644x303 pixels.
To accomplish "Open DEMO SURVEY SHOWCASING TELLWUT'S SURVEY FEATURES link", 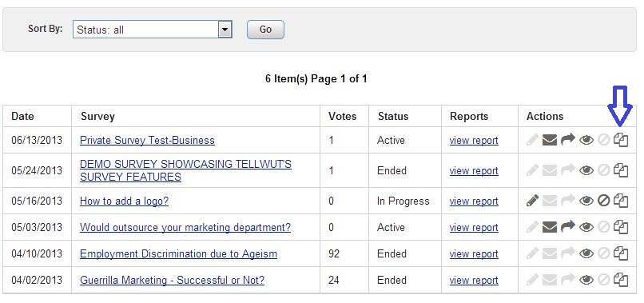I will tap(185, 170).
